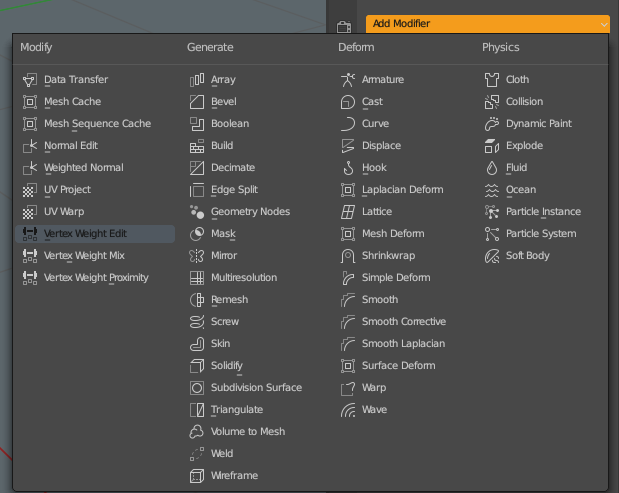619x493 pixels.
Task: Click the Mirror modifier icon
Action: coord(197,256)
